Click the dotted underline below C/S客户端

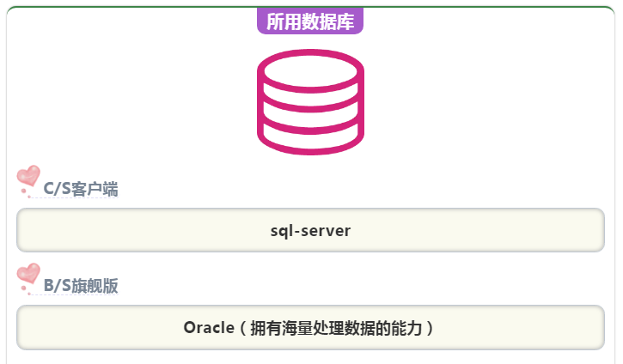pos(77,198)
